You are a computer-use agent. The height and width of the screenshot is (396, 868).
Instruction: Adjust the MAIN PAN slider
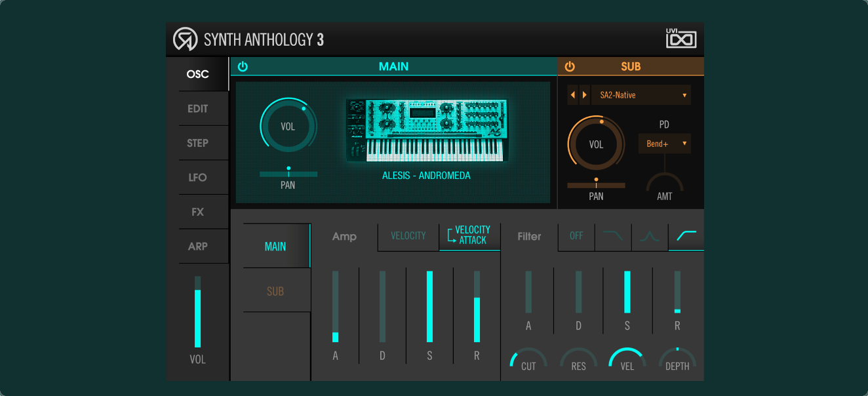point(288,174)
